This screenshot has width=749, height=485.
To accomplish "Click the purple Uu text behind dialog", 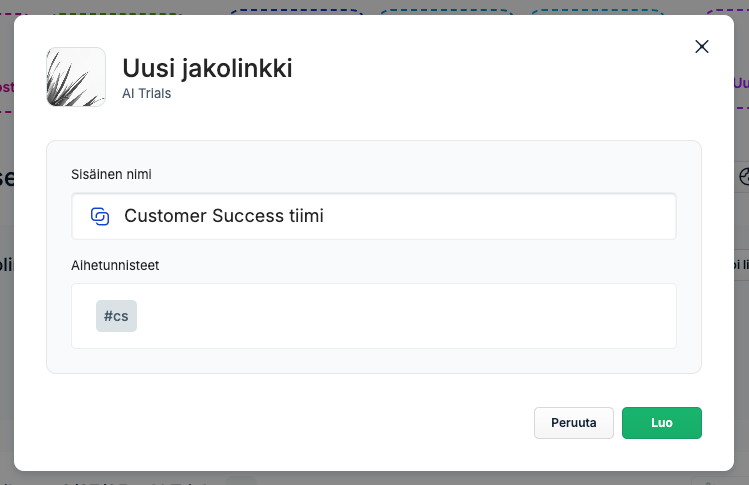I will click(x=741, y=83).
